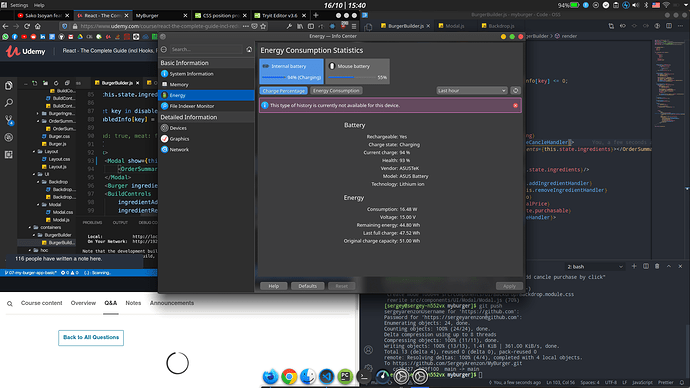Image resolution: width=690 pixels, height=388 pixels.
Task: Click Help button in Info Center
Action: tap(274, 286)
